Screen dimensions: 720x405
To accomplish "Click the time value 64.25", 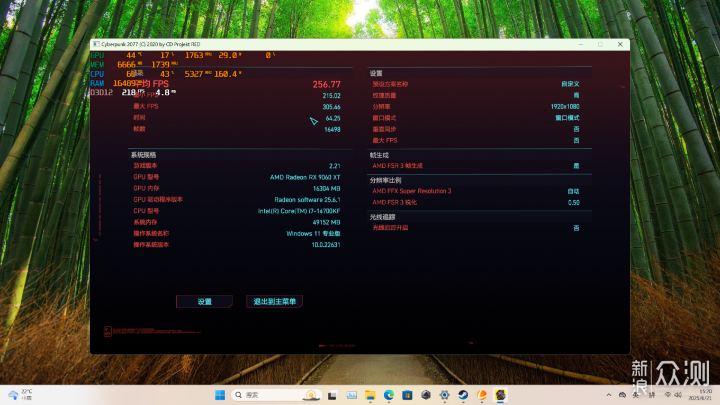I will [333, 118].
